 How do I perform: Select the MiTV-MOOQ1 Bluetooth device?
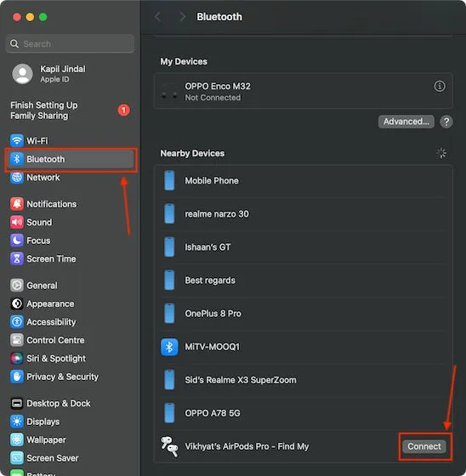pyautogui.click(x=304, y=347)
